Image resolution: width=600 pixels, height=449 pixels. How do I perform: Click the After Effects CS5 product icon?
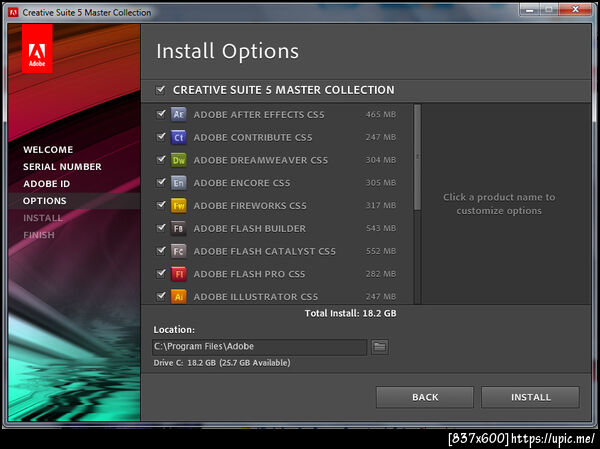click(178, 114)
